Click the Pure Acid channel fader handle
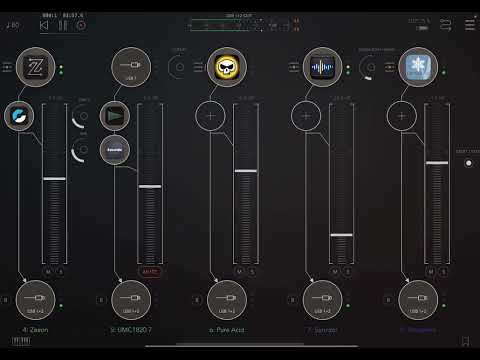Image resolution: width=480 pixels, height=360 pixels. (x=246, y=171)
